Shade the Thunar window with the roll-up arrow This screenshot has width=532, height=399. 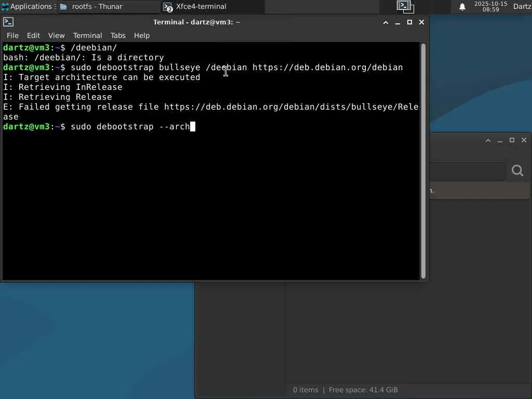[488, 140]
